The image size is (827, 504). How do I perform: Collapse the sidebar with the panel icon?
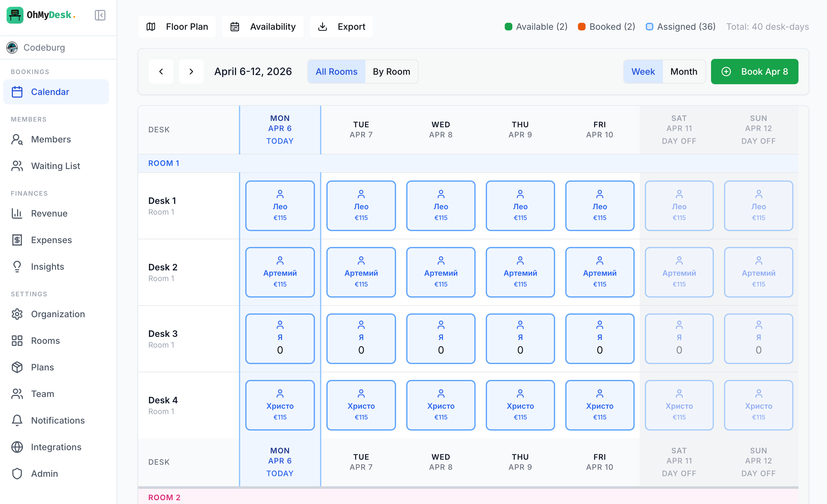pyautogui.click(x=100, y=15)
